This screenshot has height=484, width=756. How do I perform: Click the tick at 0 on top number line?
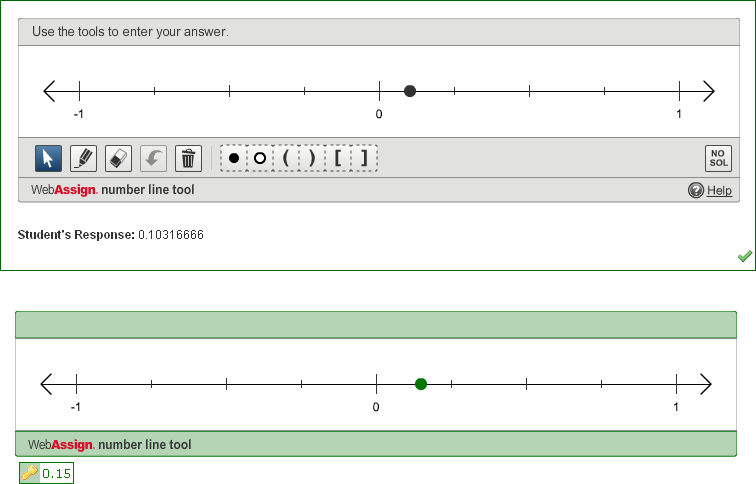379,91
